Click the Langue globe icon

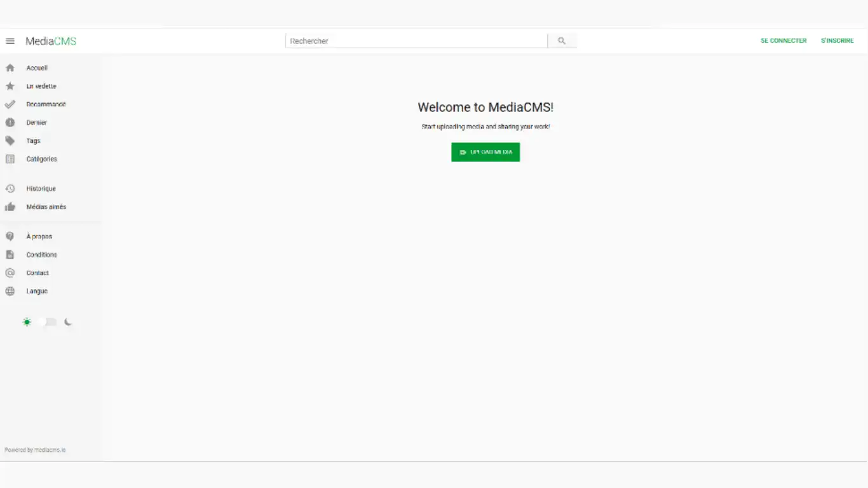click(x=10, y=290)
